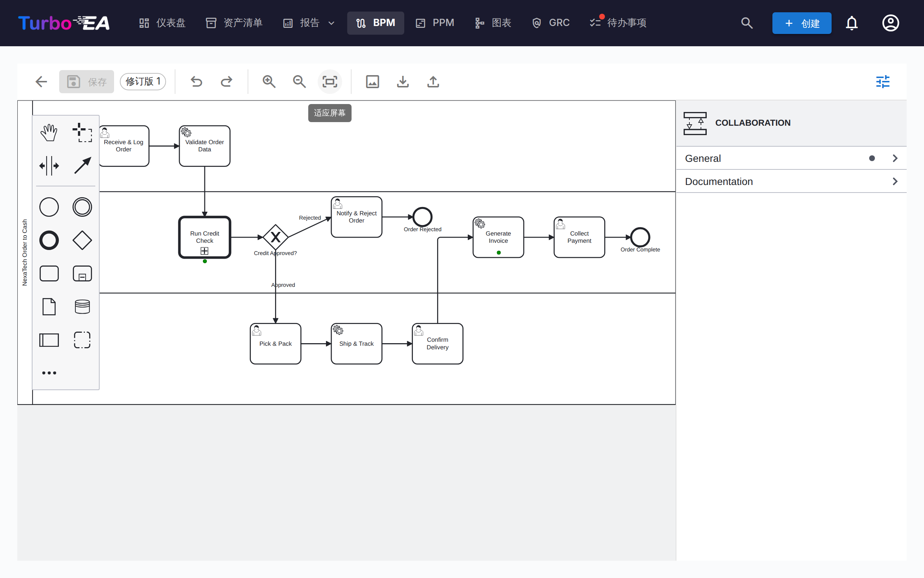The image size is (924, 578).
Task: Click the 修订版 1 revision chip
Action: (143, 82)
